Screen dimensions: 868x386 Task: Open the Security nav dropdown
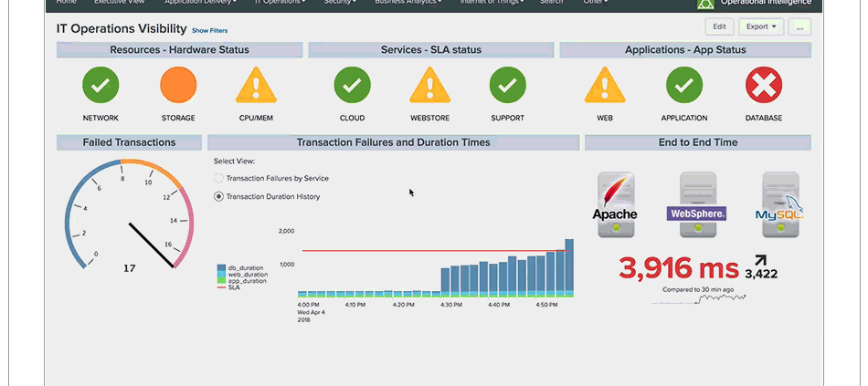pyautogui.click(x=340, y=2)
